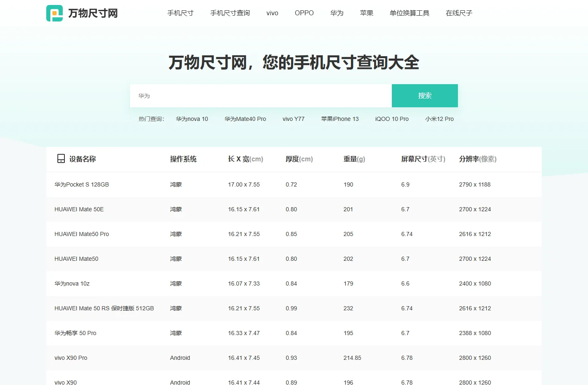This screenshot has width=588, height=385.
Task: Click the 屏幕尺寸(英寸) column header
Action: pyautogui.click(x=423, y=159)
